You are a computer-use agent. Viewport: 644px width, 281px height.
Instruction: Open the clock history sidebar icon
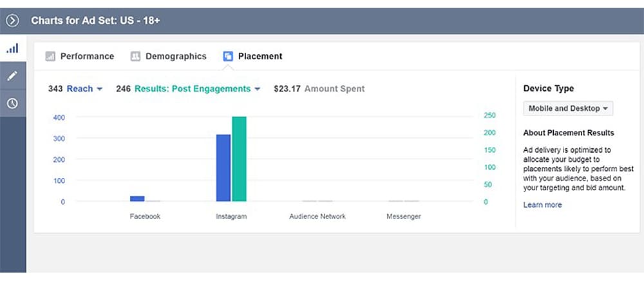pos(12,103)
